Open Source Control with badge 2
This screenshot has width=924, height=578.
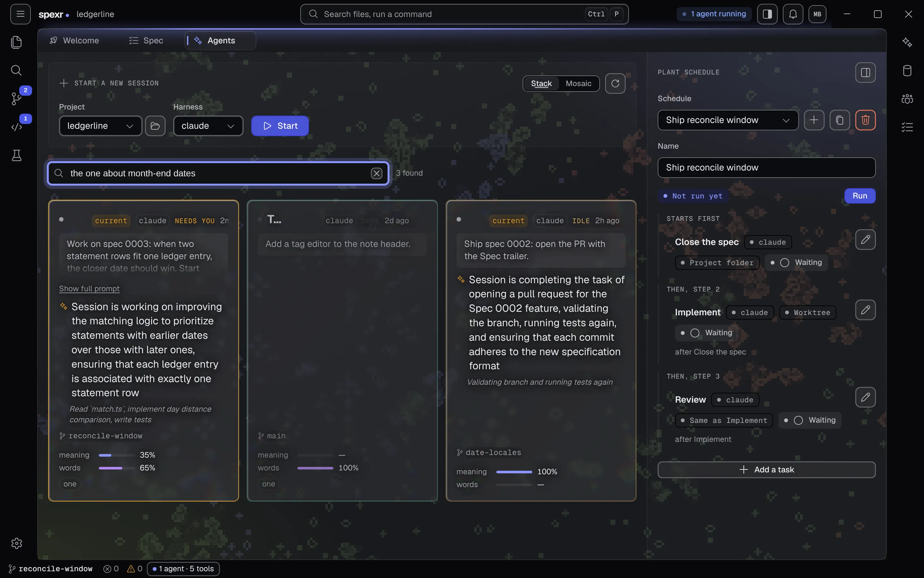tap(16, 98)
